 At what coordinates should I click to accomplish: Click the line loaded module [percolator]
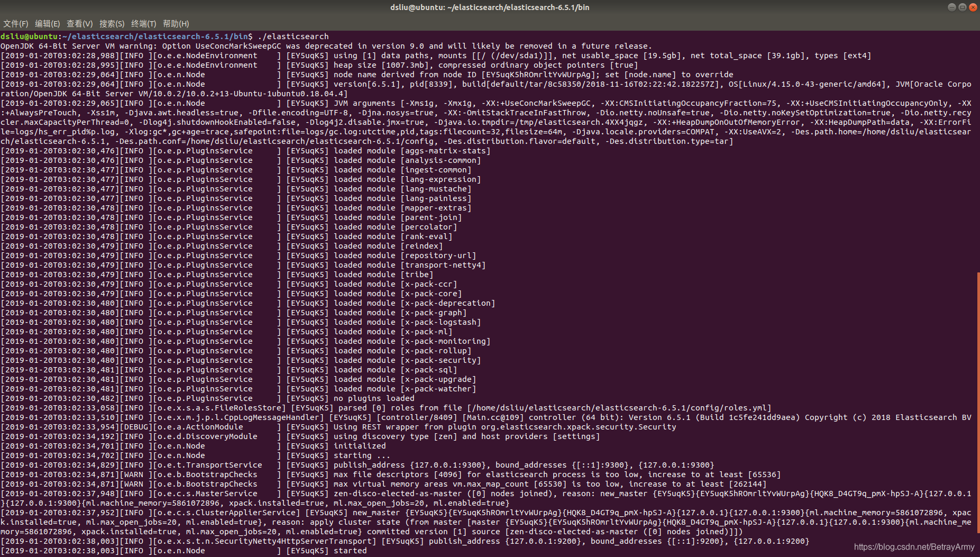pyautogui.click(x=229, y=227)
